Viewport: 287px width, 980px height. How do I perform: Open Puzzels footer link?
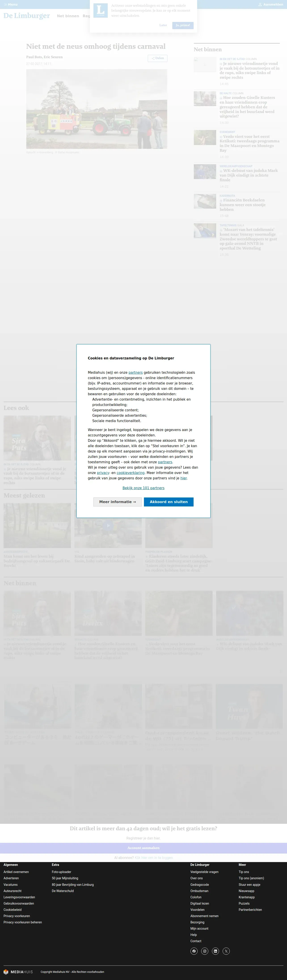[244, 903]
